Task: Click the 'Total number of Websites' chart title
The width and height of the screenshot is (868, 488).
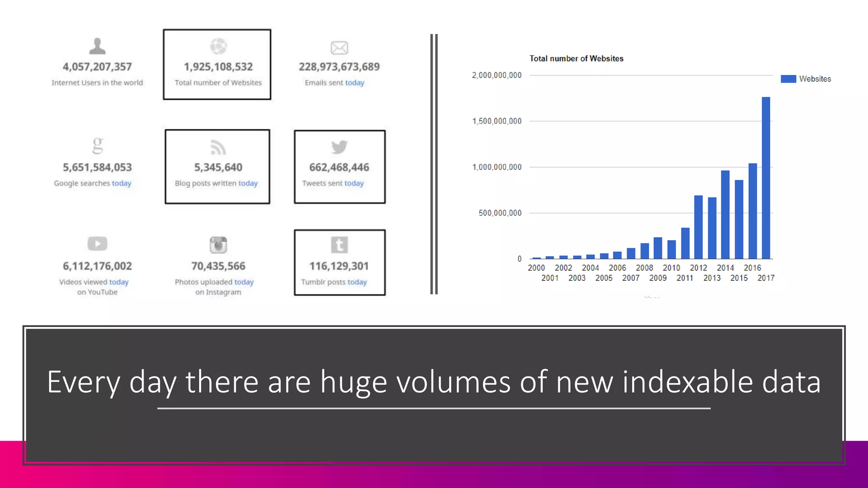Action: coord(576,58)
